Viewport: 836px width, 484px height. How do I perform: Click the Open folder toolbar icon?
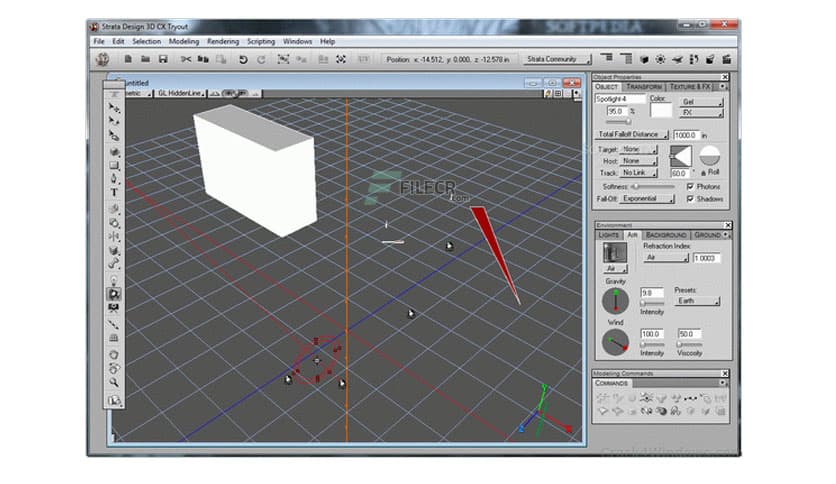[x=146, y=59]
